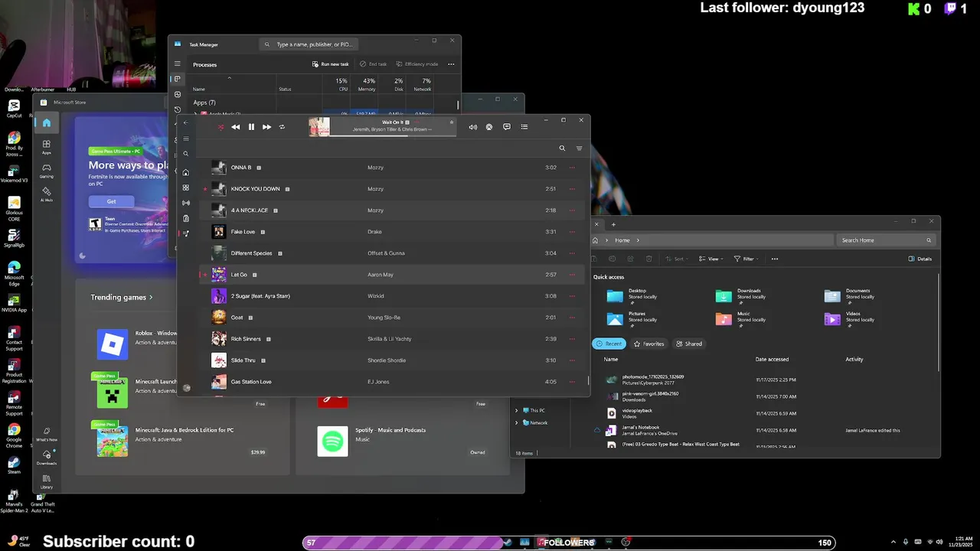Expand Trending games in Microsoft Store
This screenshot has height=551, width=980.
(121, 297)
